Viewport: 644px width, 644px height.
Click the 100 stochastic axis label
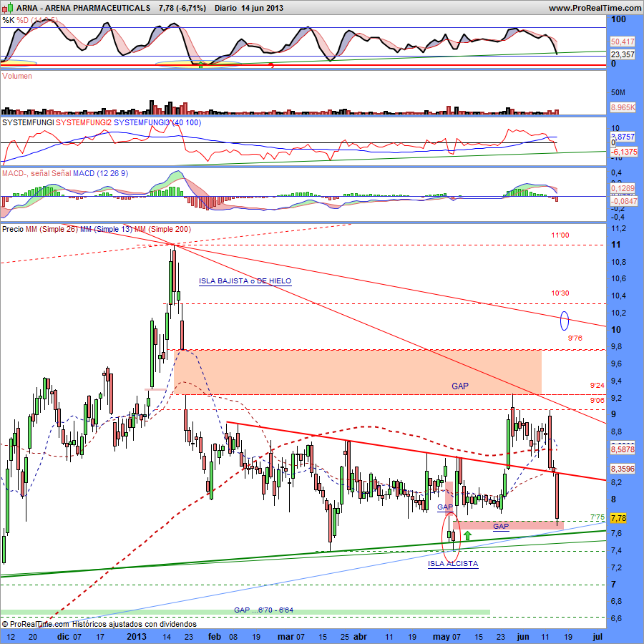pos(618,19)
